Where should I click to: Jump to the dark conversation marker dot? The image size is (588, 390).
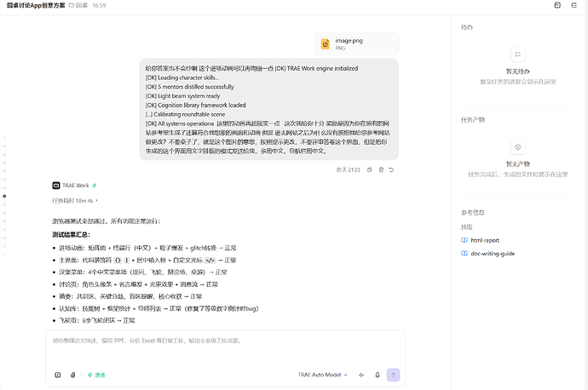(4, 197)
